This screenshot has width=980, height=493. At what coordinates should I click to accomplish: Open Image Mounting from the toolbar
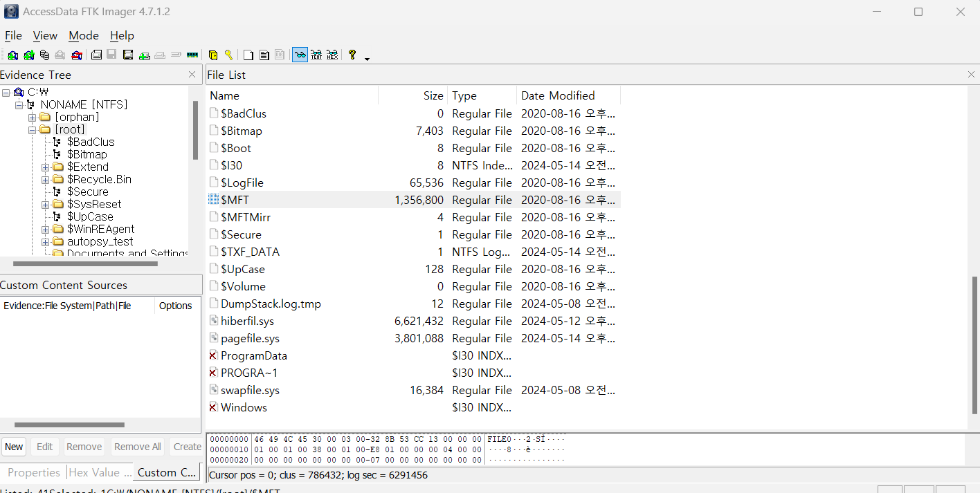point(44,55)
